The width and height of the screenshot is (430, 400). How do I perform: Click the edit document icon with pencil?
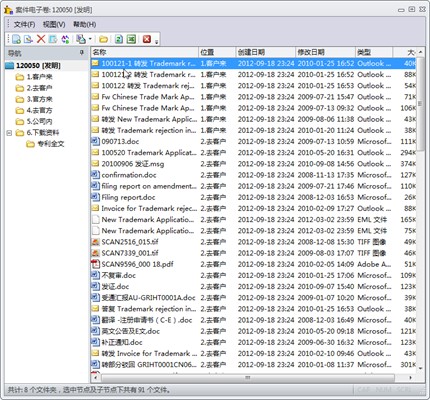tap(28, 39)
